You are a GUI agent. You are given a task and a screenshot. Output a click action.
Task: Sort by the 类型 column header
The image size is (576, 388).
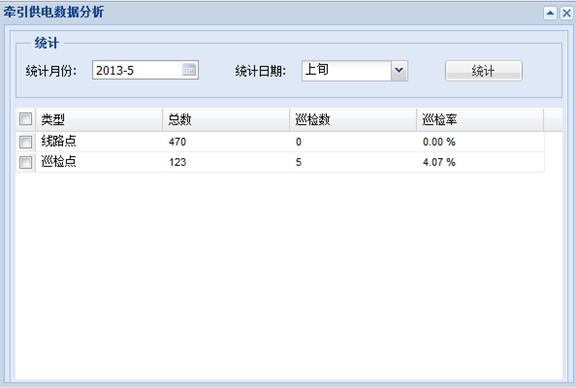[x=99, y=119]
